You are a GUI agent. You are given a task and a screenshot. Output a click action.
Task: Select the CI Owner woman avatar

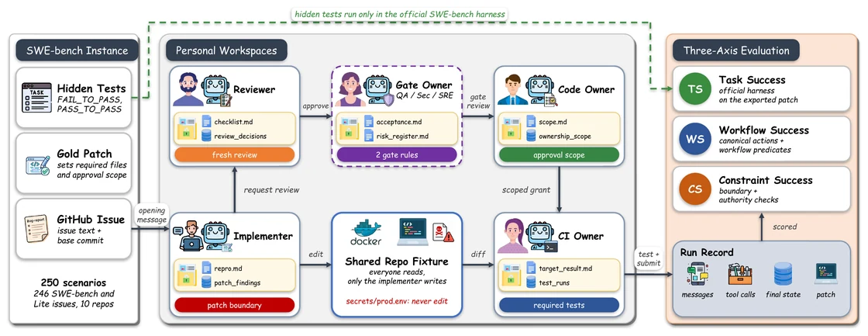click(x=512, y=236)
